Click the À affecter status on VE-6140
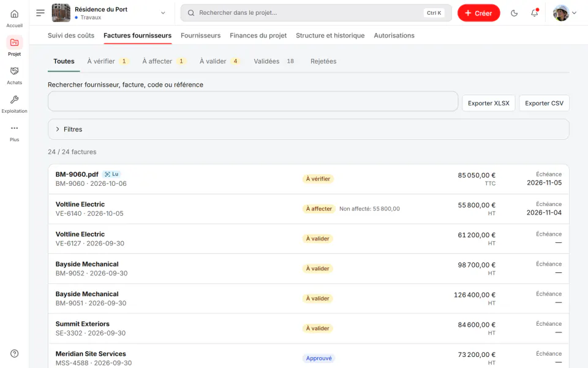 tap(318, 209)
